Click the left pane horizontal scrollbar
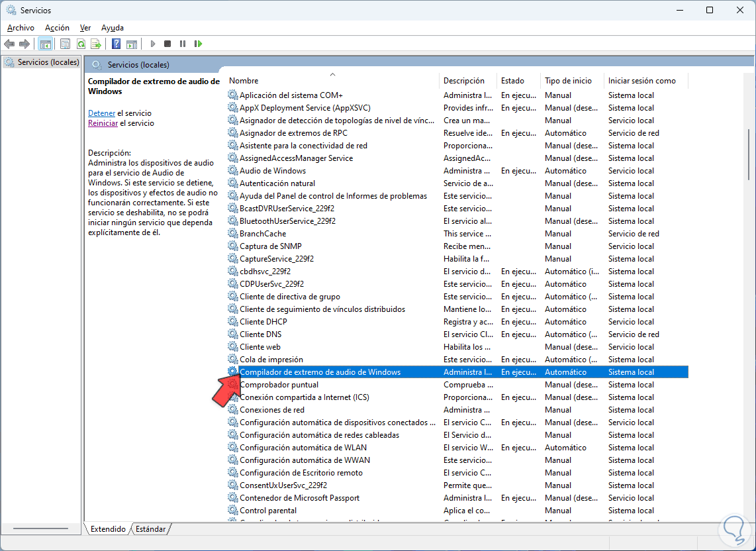The image size is (756, 551). click(x=41, y=528)
